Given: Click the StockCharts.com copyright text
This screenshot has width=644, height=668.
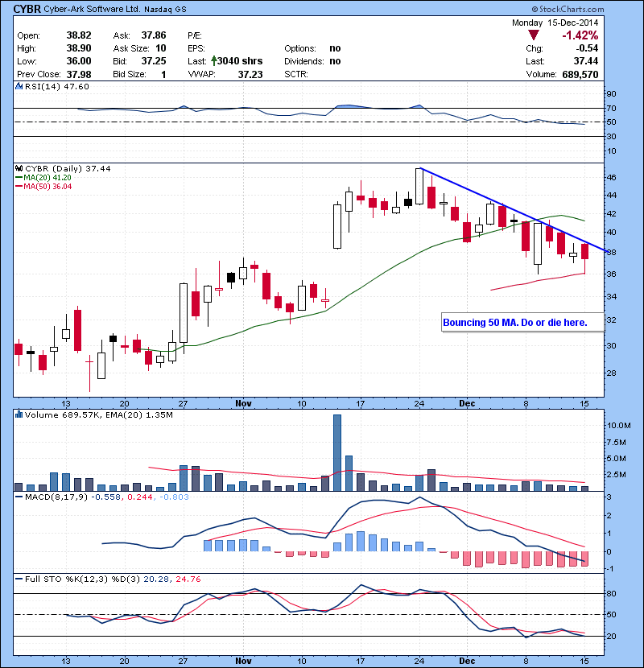Looking at the screenshot, I should [568, 9].
